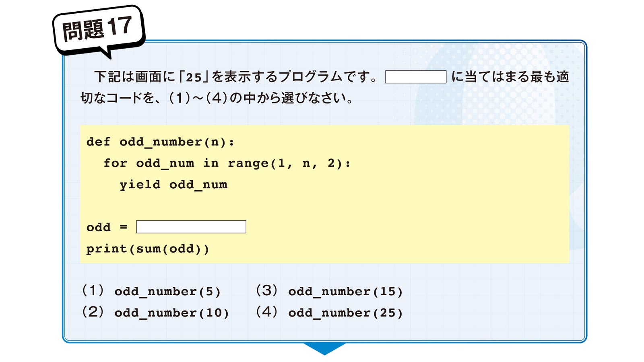Click the blue downward arrow below the panel

(324, 348)
